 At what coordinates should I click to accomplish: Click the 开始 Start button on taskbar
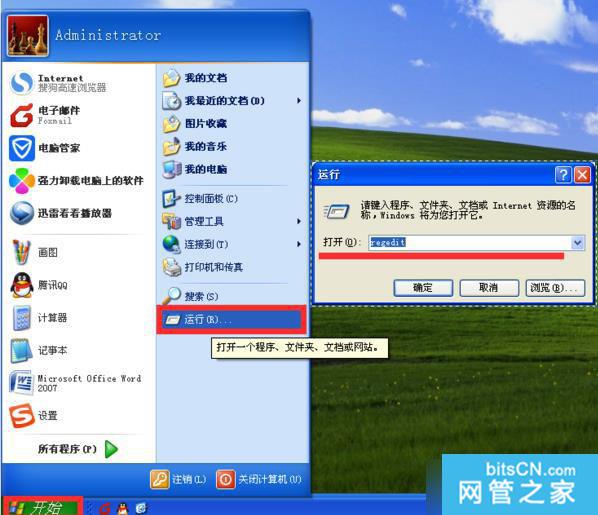tap(41, 507)
